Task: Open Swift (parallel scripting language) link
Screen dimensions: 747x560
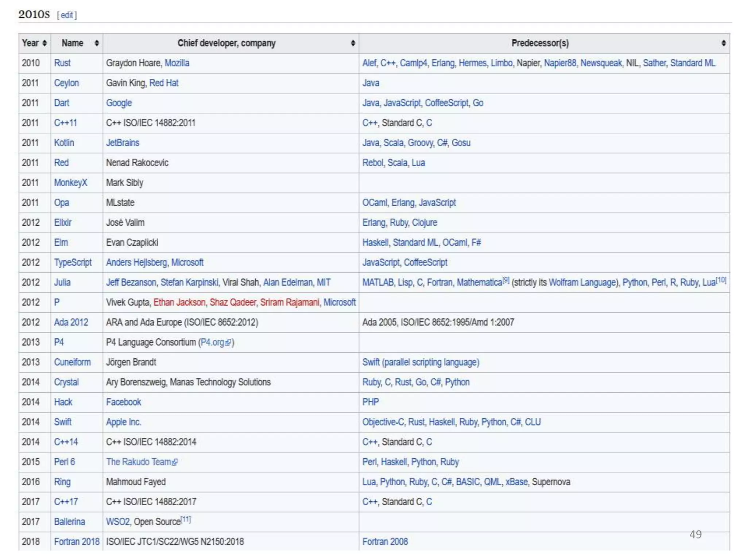Action: point(421,362)
